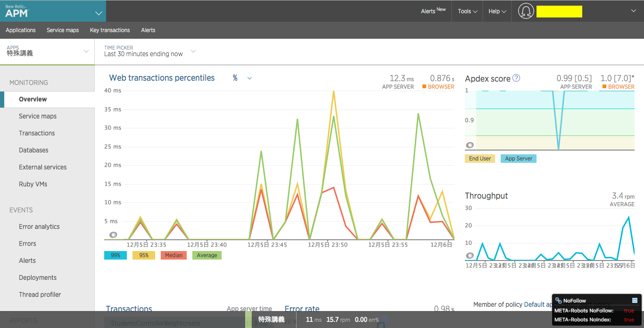This screenshot has height=328, width=644.
Task: Click META-Robots NoIndex true value
Action: (629, 320)
